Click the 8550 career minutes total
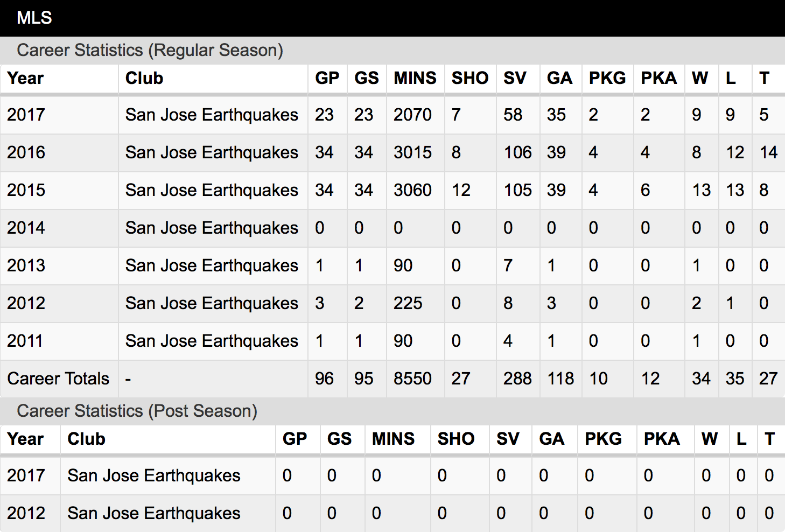This screenshot has width=785, height=532. click(x=412, y=379)
